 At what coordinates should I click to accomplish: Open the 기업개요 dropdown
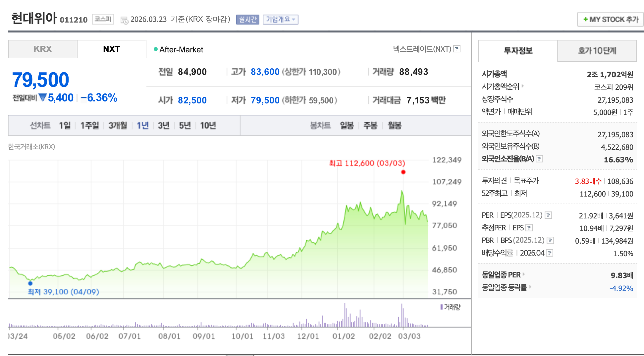281,20
